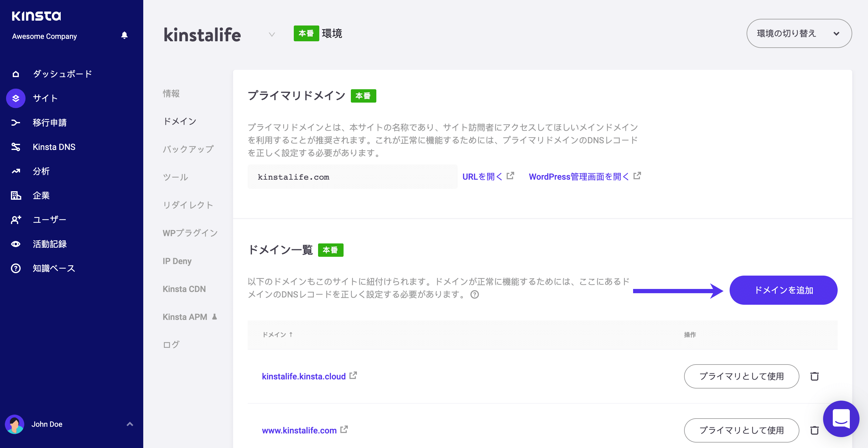868x448 pixels.
Task: Open www.kinstalife.com link
Action: coord(299,430)
